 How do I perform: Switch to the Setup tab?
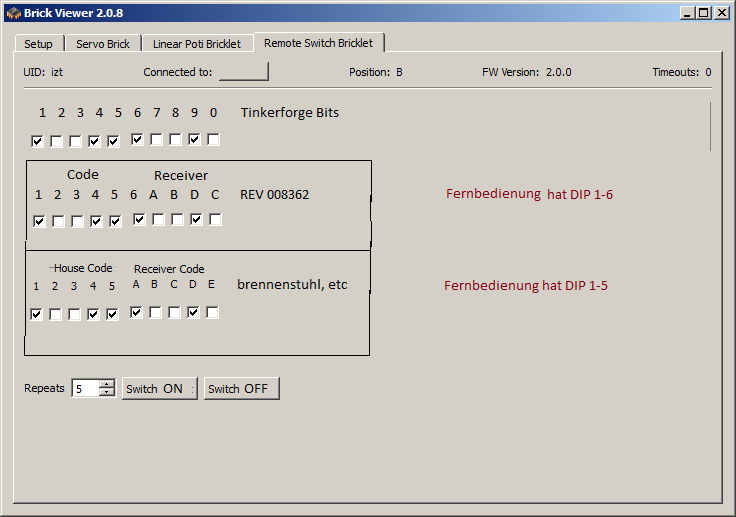38,44
